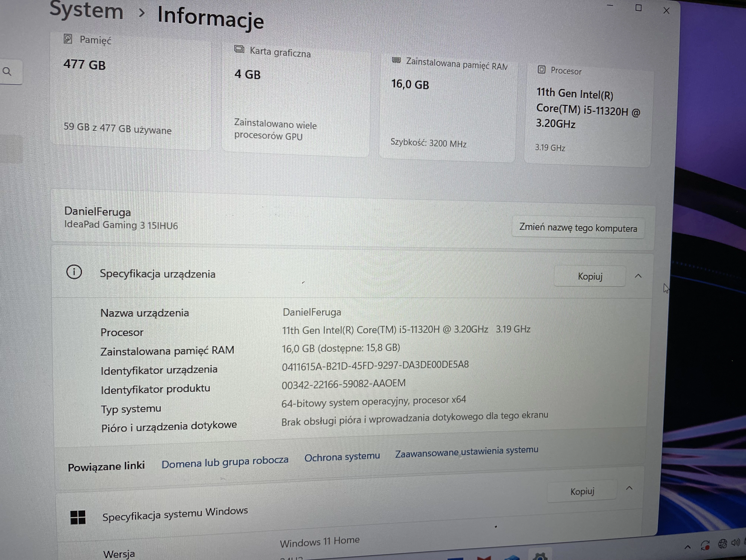This screenshot has height=560, width=746.
Task: Click the Windows 11 Home version text
Action: 320,542
